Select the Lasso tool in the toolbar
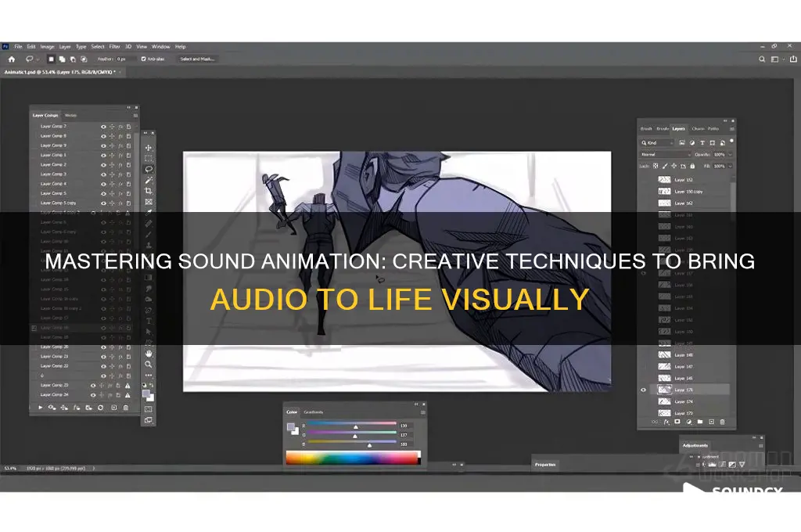This screenshot has height=532, width=801. pyautogui.click(x=148, y=169)
